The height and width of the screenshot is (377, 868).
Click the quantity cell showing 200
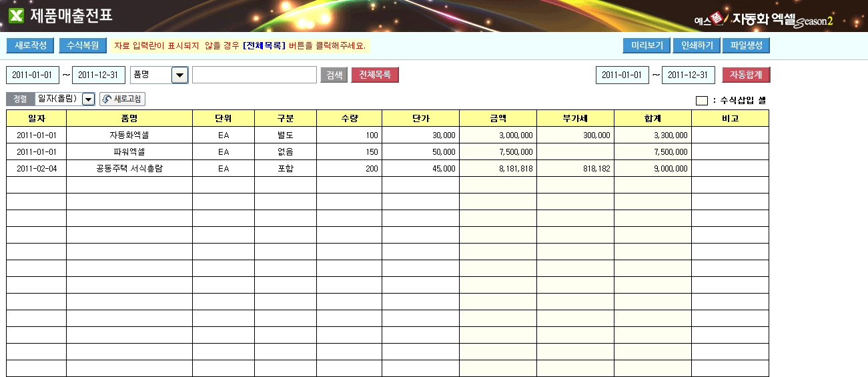pos(350,168)
